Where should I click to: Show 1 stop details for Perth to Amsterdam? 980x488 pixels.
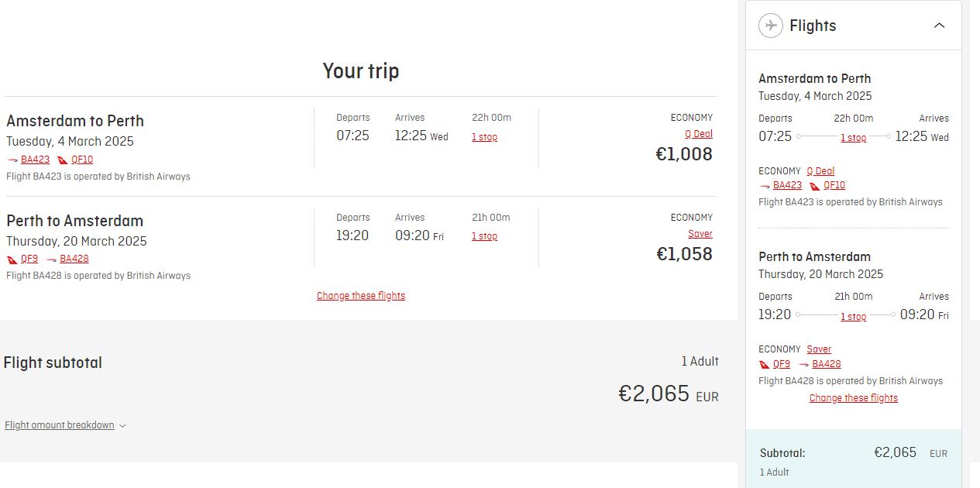pyautogui.click(x=484, y=236)
